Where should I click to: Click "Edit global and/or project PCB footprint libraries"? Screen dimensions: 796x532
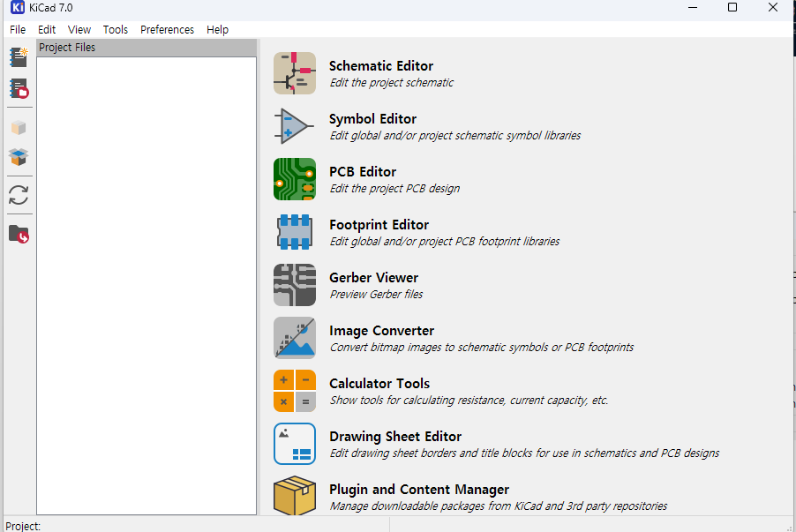pos(444,242)
